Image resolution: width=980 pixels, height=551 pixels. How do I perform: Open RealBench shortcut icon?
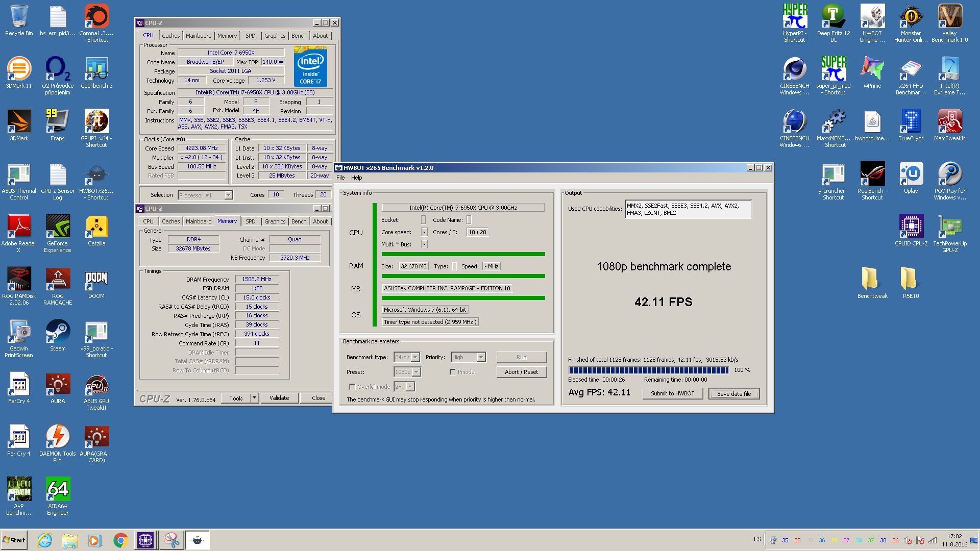[x=872, y=181]
